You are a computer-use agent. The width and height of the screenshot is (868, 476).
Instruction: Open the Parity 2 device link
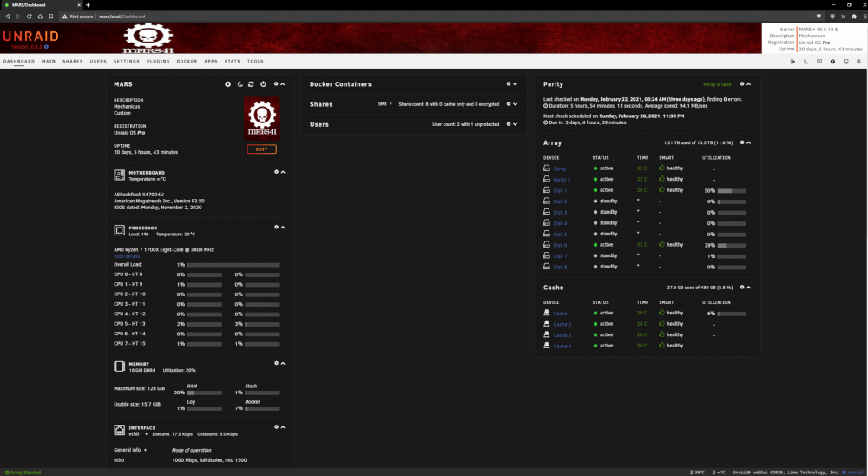point(562,180)
